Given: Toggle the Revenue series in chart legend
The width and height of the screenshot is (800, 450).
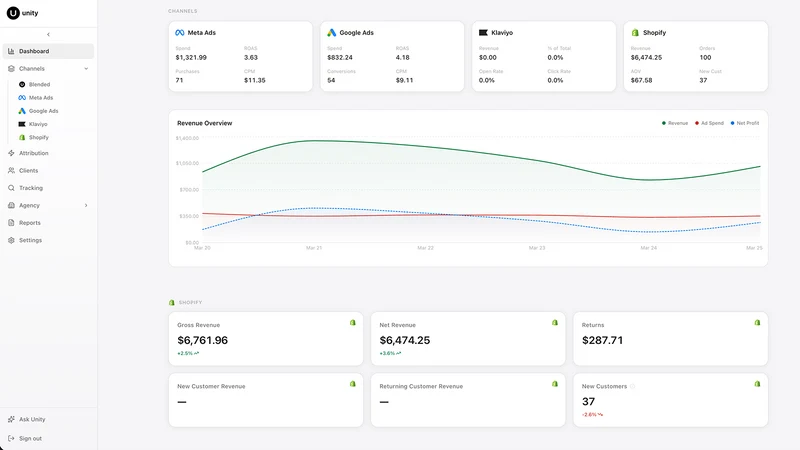Looking at the screenshot, I should pyautogui.click(x=675, y=123).
